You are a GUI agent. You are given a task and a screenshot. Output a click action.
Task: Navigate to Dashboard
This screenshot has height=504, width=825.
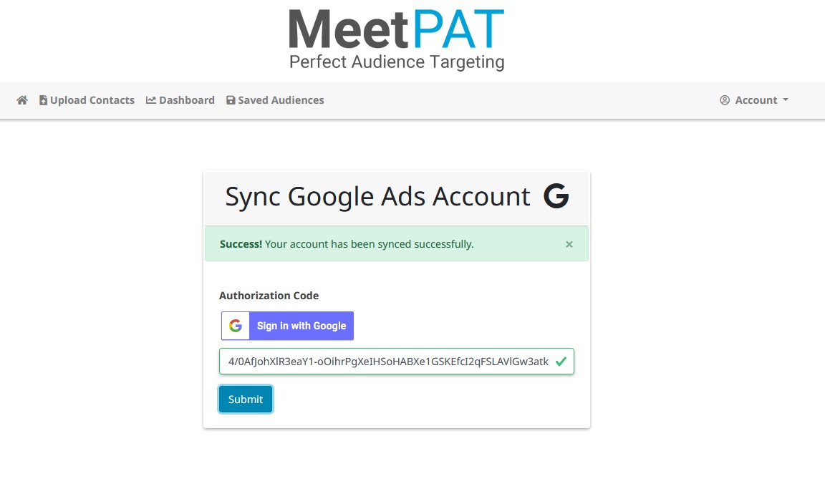[187, 100]
